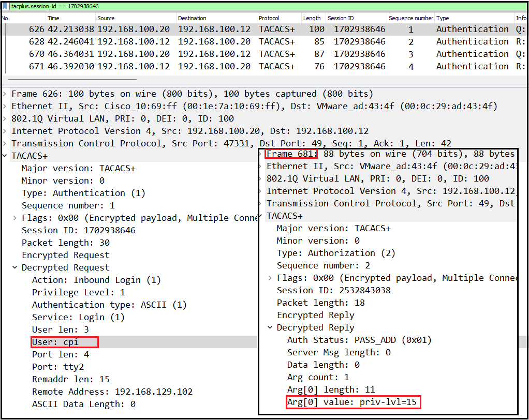Screen dimensions: 529x420
Task: Select the Remote Address 192.168.129.102 field
Action: [x=112, y=392]
